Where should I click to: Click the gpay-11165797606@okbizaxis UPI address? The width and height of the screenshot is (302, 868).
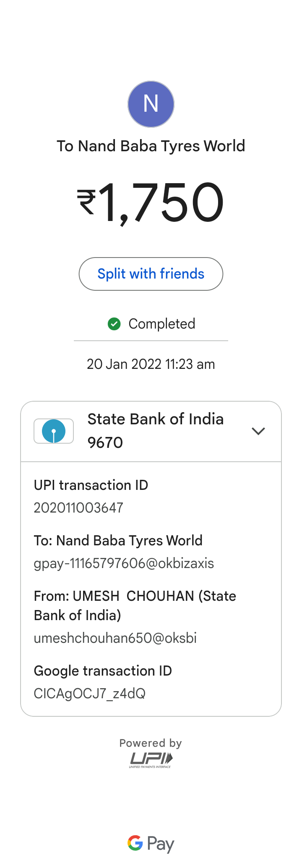[x=124, y=563]
